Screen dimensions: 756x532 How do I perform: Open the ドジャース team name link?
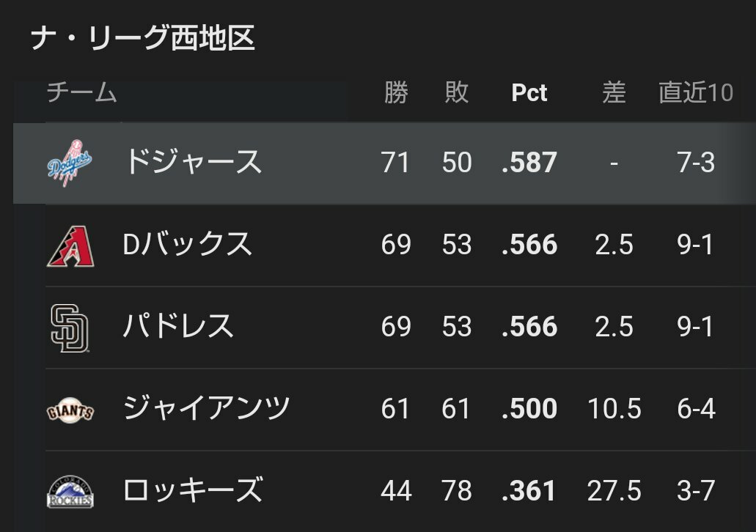(193, 162)
